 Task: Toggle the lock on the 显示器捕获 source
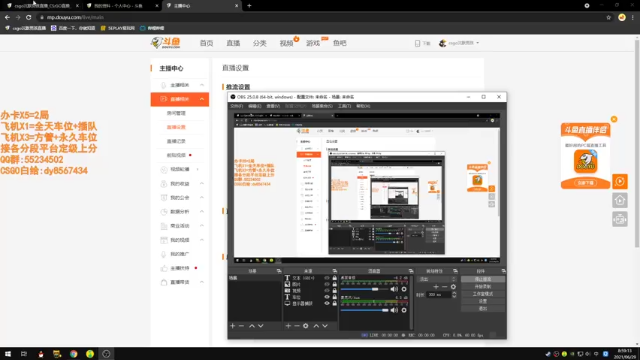[335, 303]
